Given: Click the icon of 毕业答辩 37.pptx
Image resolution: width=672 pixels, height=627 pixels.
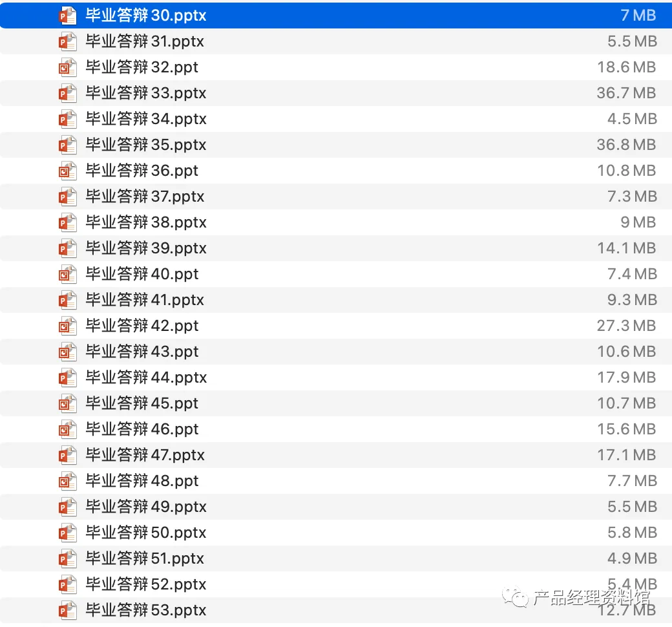Looking at the screenshot, I should tap(68, 197).
